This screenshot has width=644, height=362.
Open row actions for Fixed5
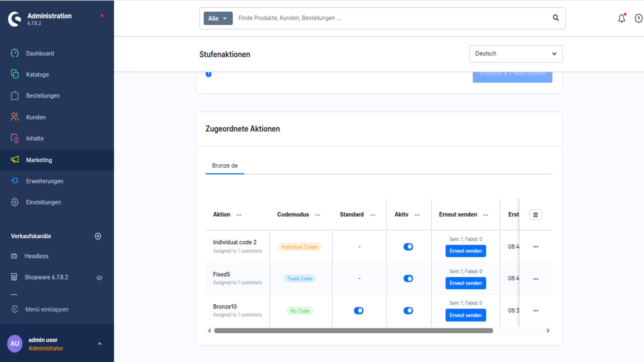point(536,279)
